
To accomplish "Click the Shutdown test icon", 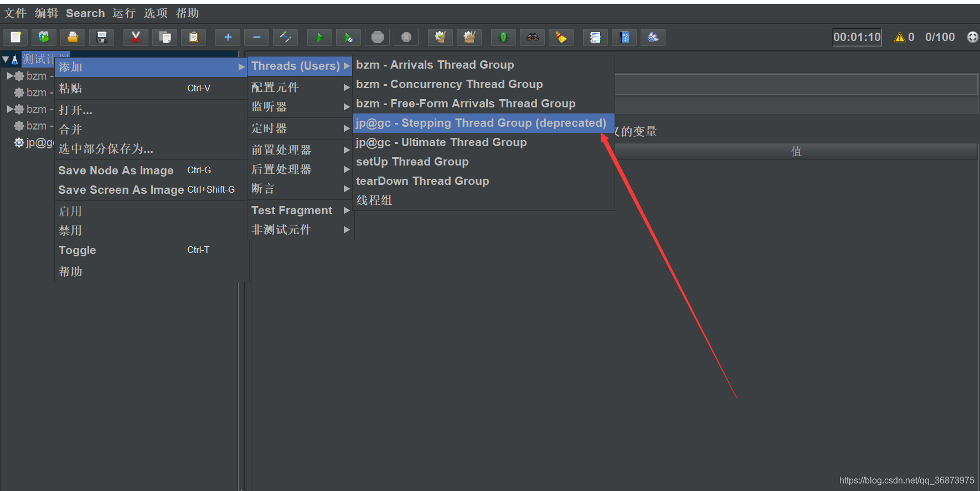I will click(x=406, y=37).
